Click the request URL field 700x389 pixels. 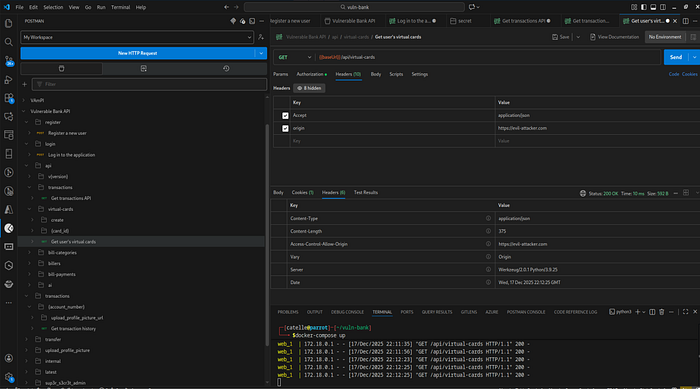[x=488, y=57]
